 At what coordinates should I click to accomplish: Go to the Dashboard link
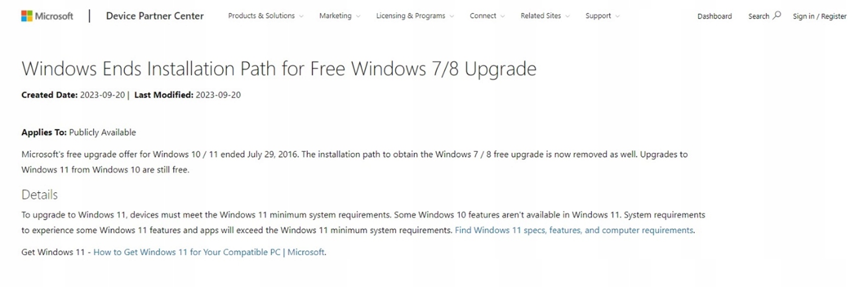[714, 16]
